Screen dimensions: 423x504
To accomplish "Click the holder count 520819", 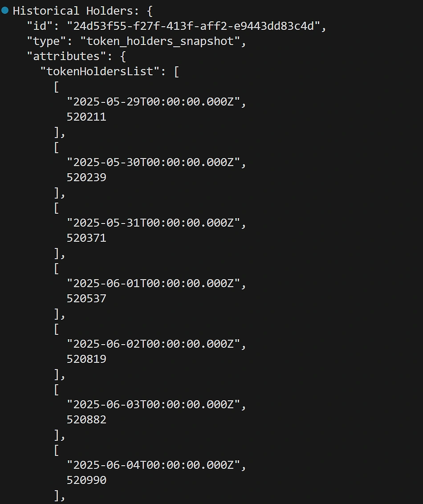I will tap(86, 359).
